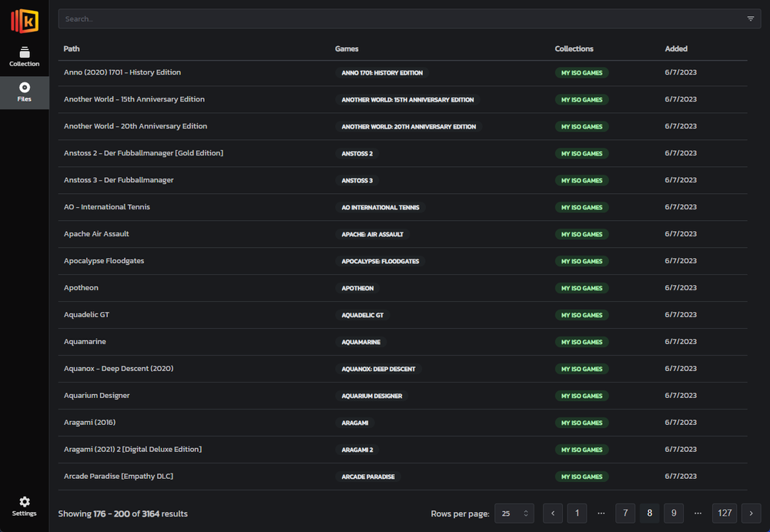Viewport: 770px width, 532px height.
Task: Click the ANSTOSS 2 game tag
Action: [x=357, y=154]
